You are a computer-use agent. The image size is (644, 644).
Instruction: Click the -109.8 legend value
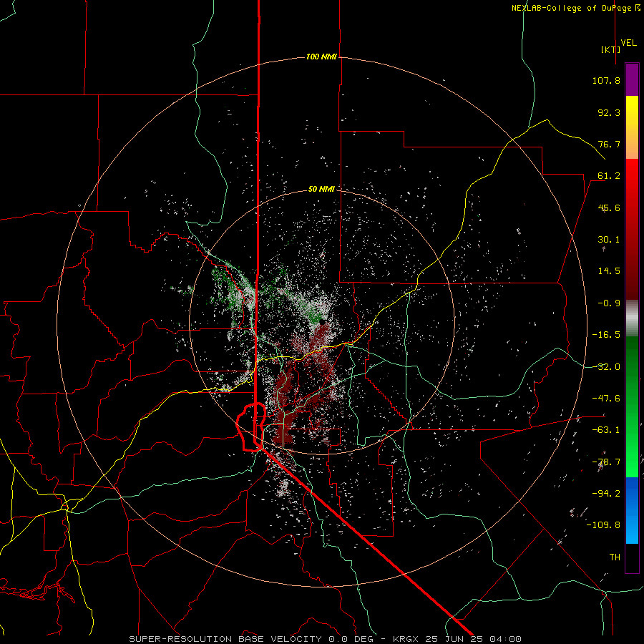click(603, 525)
